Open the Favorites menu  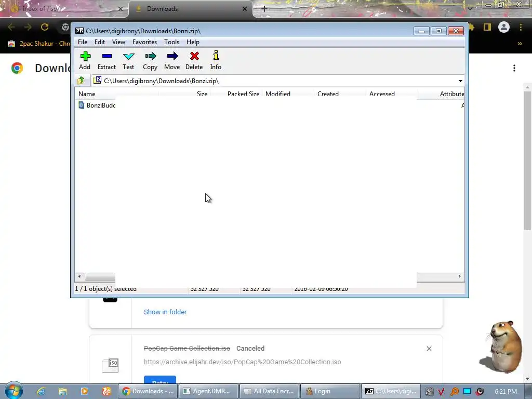(x=144, y=42)
